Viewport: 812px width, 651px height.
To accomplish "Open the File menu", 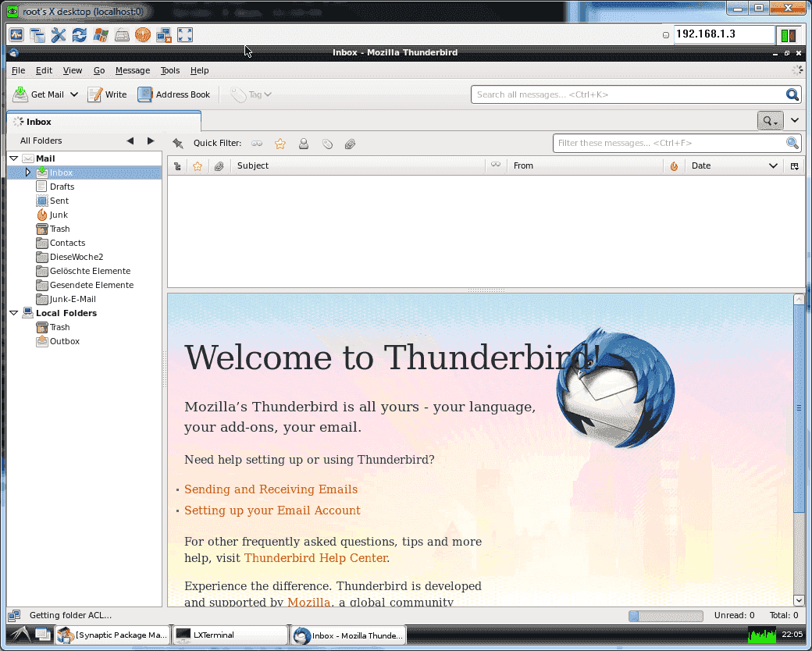I will coord(18,70).
